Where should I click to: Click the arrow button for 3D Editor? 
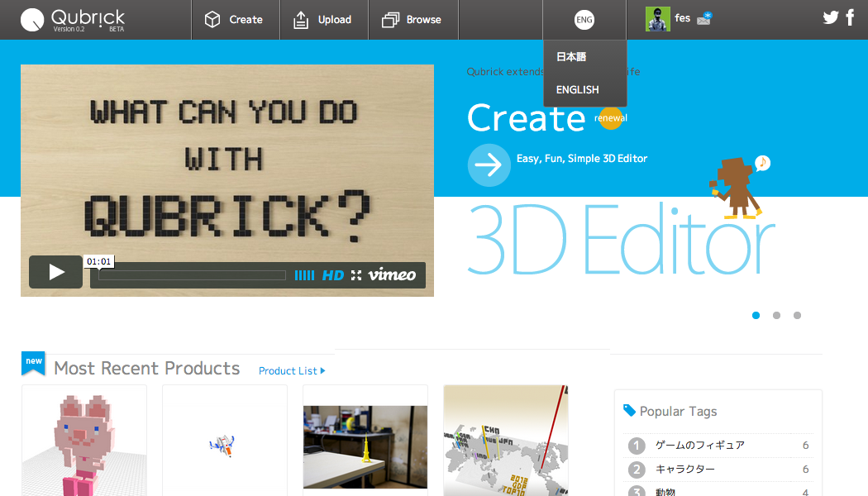489,165
